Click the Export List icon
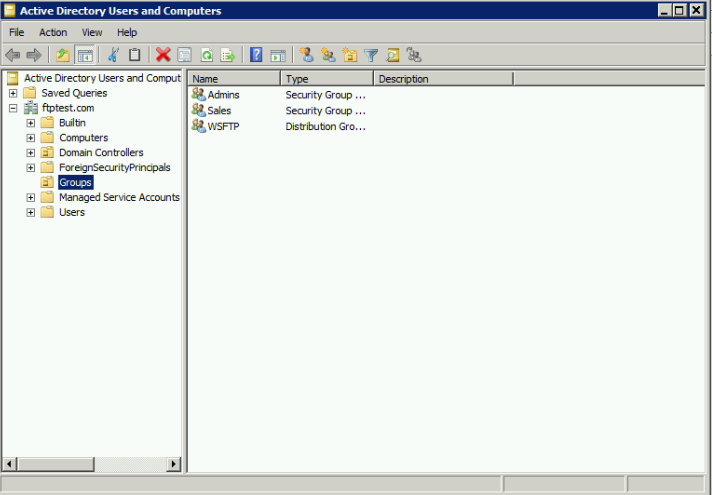Viewport: 712px width, 495px height. coord(228,55)
